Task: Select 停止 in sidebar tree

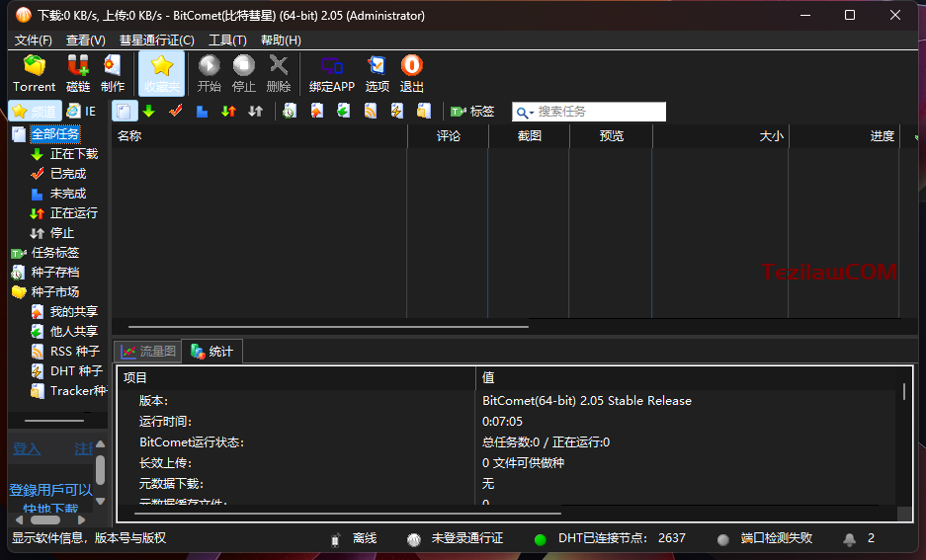Action: (62, 233)
